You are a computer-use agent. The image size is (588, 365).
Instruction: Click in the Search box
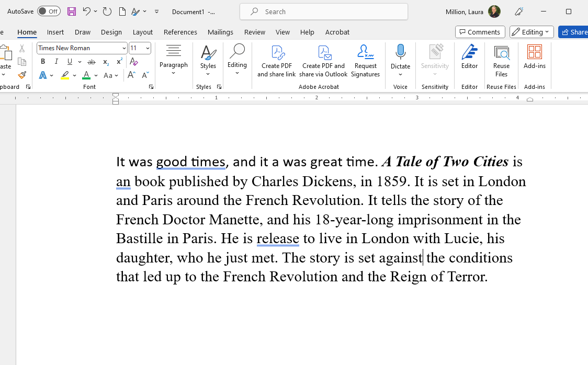323,12
